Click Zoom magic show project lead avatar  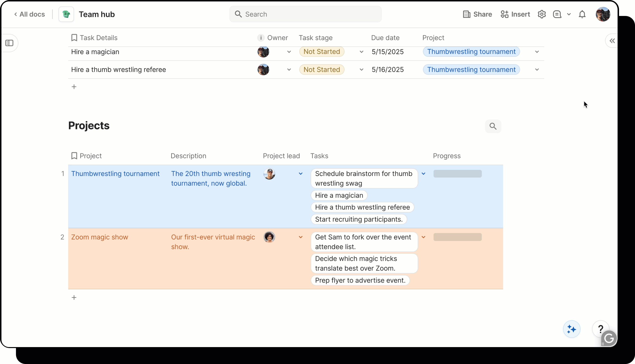click(x=269, y=237)
